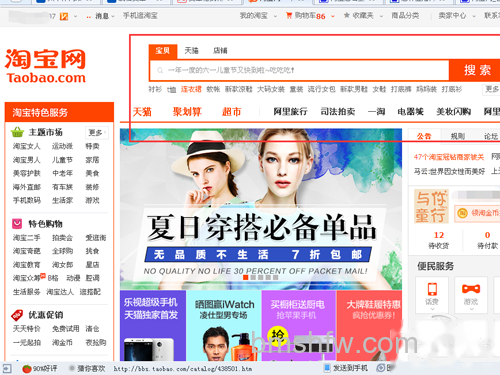Open the 规则 tab in notice panel
Screen dimensions: 500x375
tap(458, 136)
